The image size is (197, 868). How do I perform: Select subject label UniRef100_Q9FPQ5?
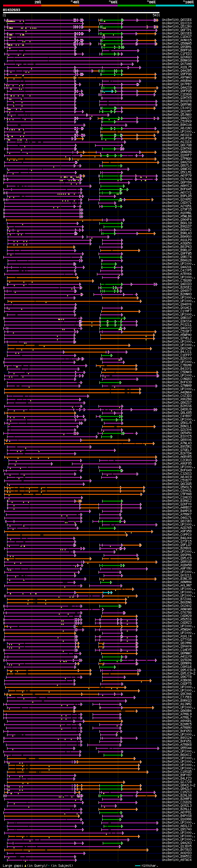point(177,91)
